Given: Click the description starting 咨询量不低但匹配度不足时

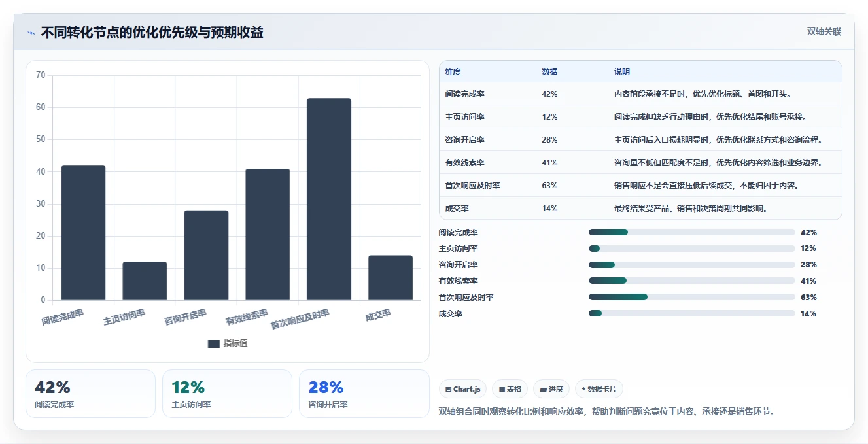Looking at the screenshot, I should point(718,163).
